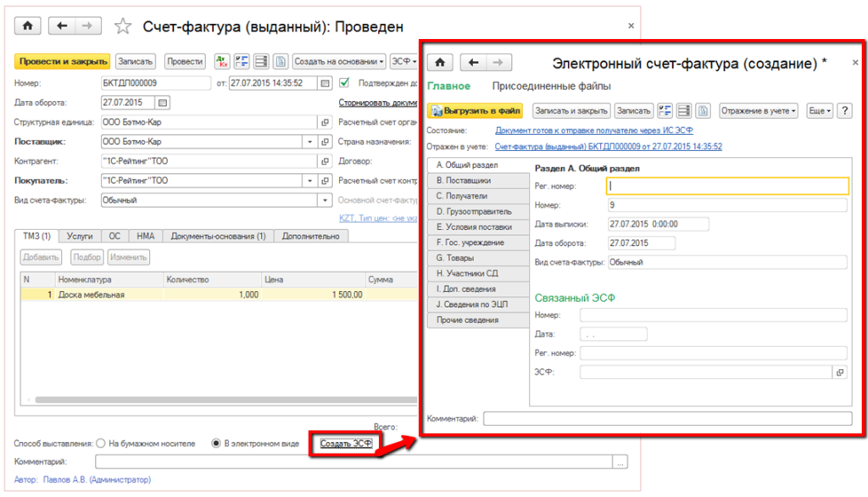Viewport: 868px width, 497px height.
Task: Open the linked 'Счет-фактура (выданный) БКТДЛ000009' link
Action: (609, 146)
